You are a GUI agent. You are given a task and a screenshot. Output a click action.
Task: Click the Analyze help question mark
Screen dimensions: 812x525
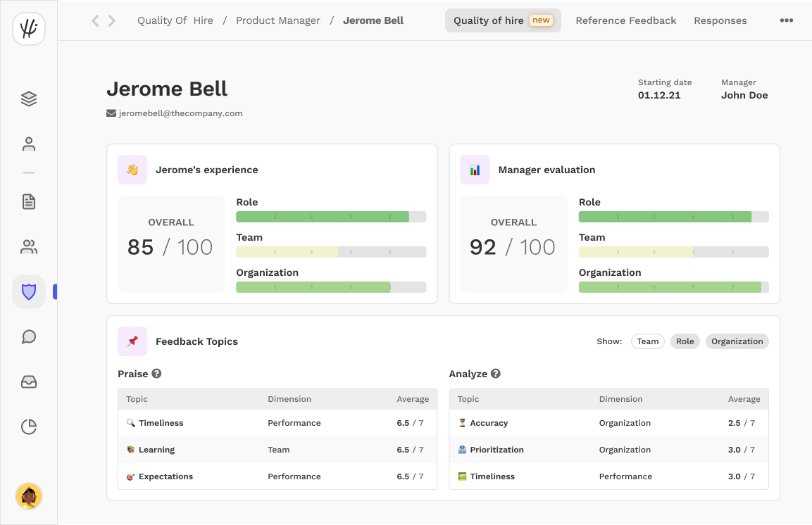(496, 374)
